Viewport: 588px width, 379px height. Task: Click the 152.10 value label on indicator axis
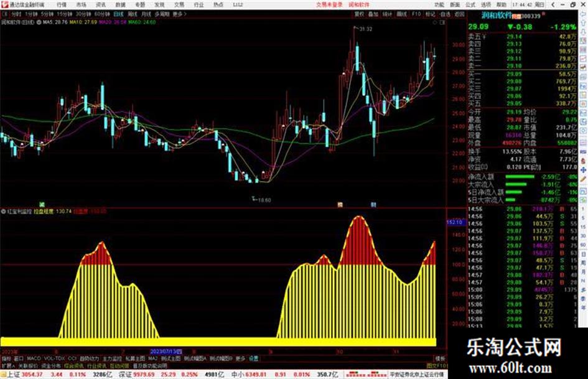[455, 222]
